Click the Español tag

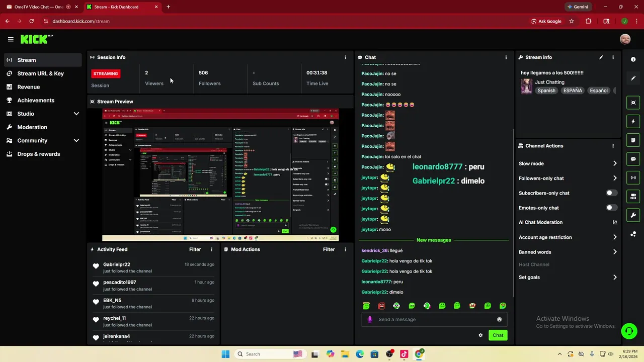click(x=599, y=90)
